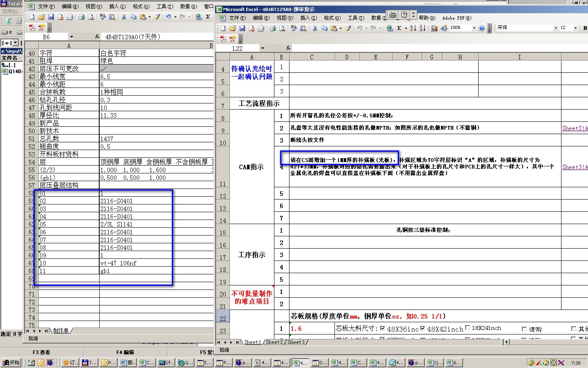Open font size 12 dropdown
The height and width of the screenshot is (368, 588).
click(x=575, y=28)
